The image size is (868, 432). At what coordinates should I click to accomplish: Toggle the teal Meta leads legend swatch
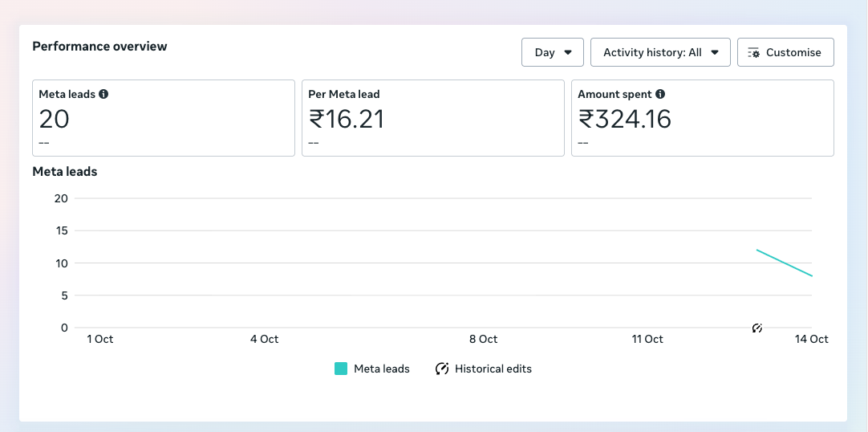point(341,369)
